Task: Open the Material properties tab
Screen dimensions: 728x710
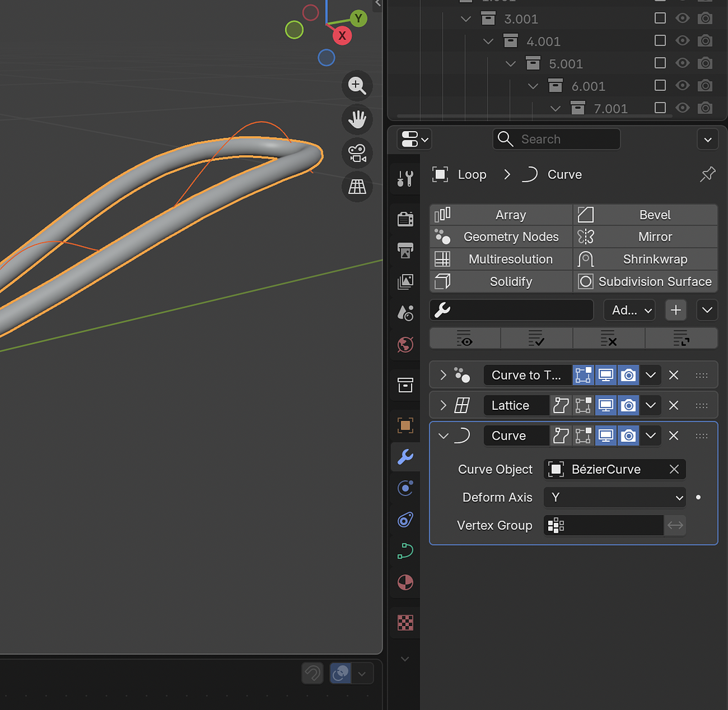Action: tap(405, 582)
